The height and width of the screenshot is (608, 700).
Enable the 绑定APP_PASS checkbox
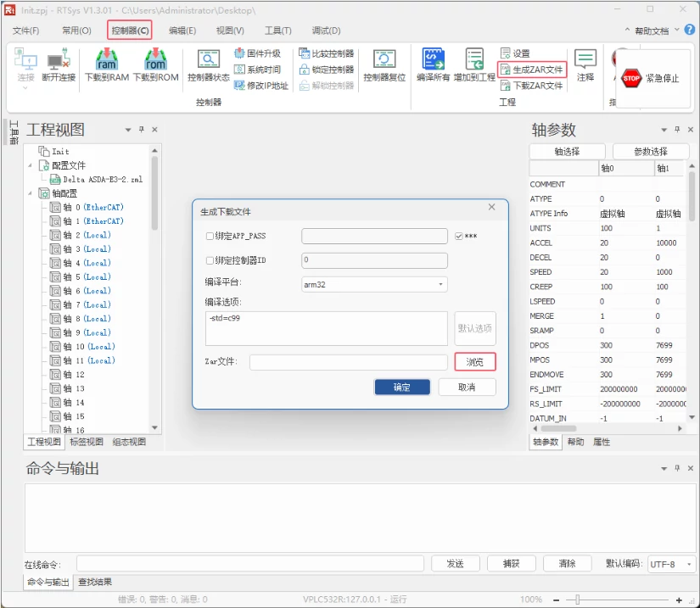point(210,237)
